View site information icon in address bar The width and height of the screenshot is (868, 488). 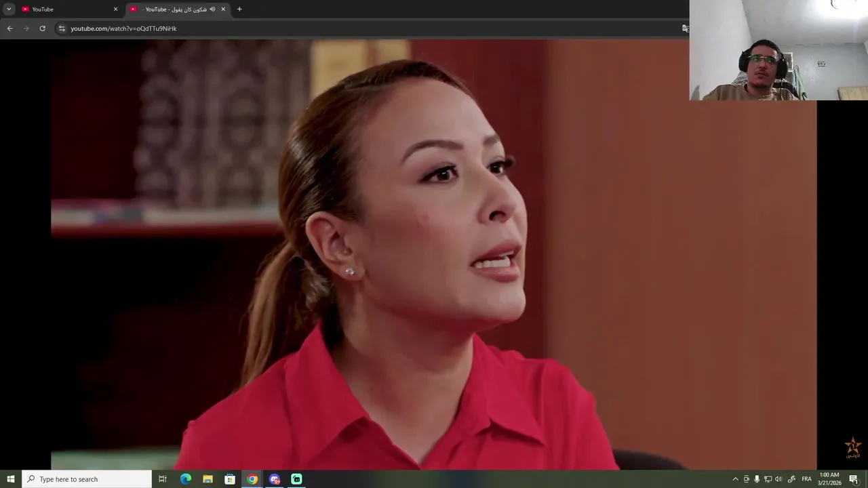coord(62,28)
